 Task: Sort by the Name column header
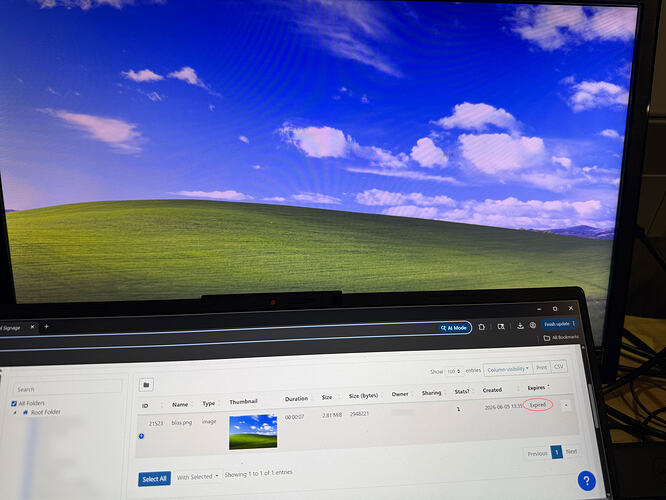180,404
